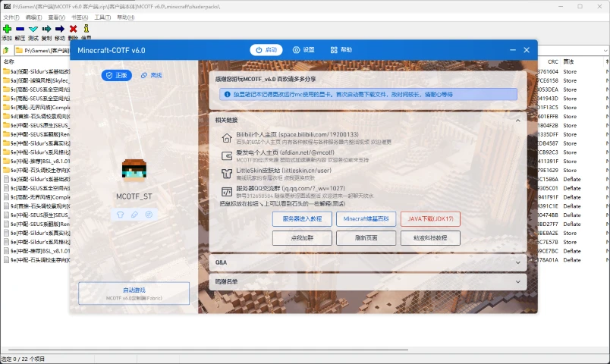Viewport: 610px width, 364px height.
Task: Click the code icon beside 服务器QQ交流群
Action: click(x=227, y=192)
